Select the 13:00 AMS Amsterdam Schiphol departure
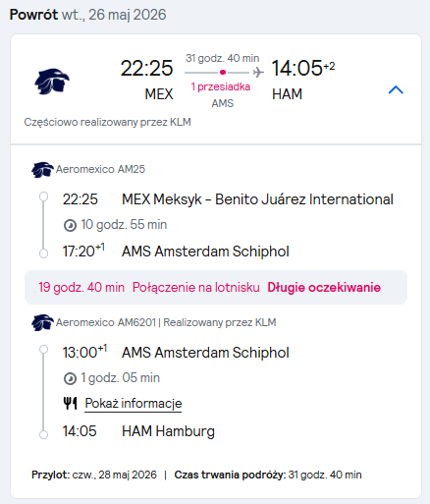Viewport: 430px width, 504px height. 176,353
